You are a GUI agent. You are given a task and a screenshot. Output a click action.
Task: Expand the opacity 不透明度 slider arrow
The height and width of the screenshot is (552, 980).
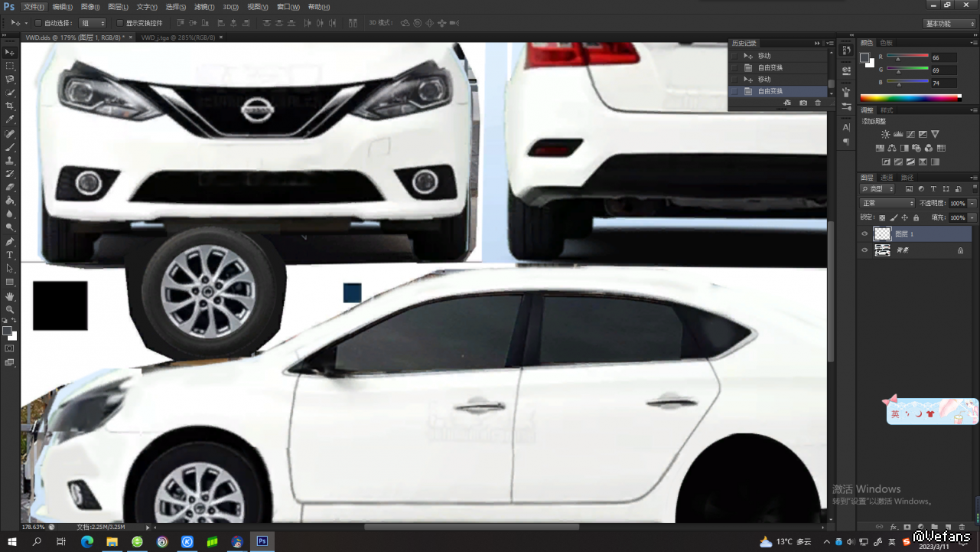click(972, 204)
